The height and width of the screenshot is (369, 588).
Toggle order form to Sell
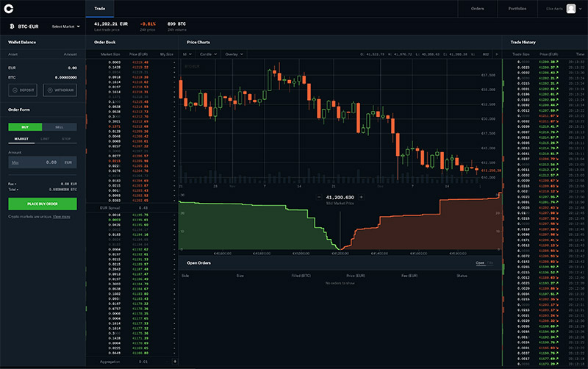click(x=60, y=127)
